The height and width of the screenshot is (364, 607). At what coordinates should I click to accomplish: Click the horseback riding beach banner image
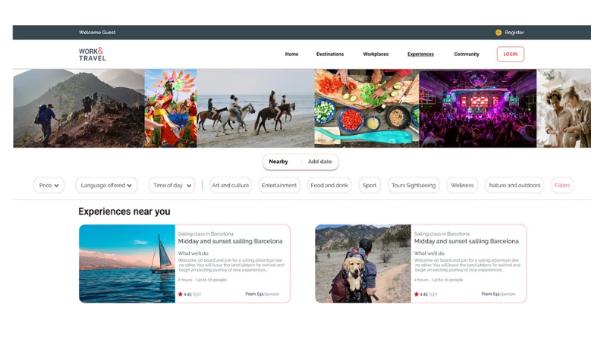coord(255,108)
